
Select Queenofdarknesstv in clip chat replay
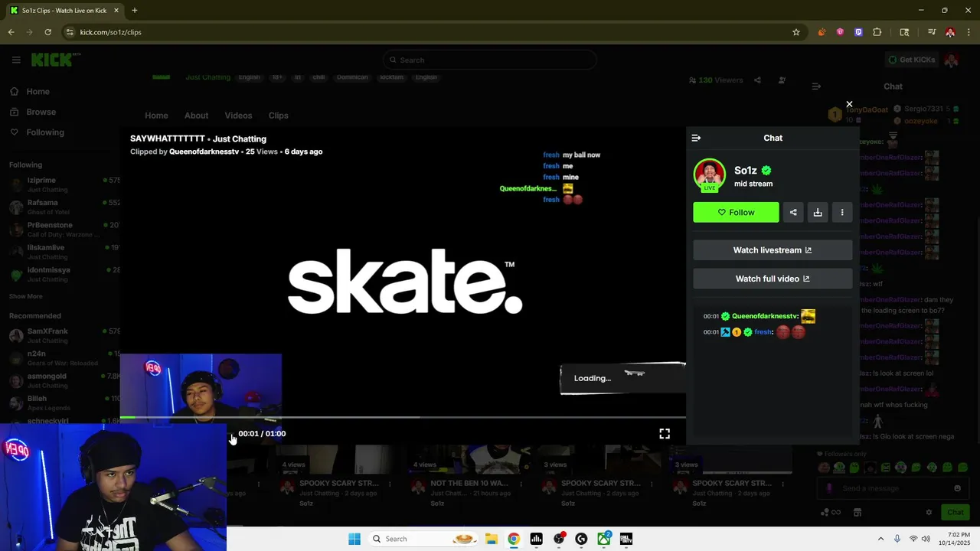765,316
